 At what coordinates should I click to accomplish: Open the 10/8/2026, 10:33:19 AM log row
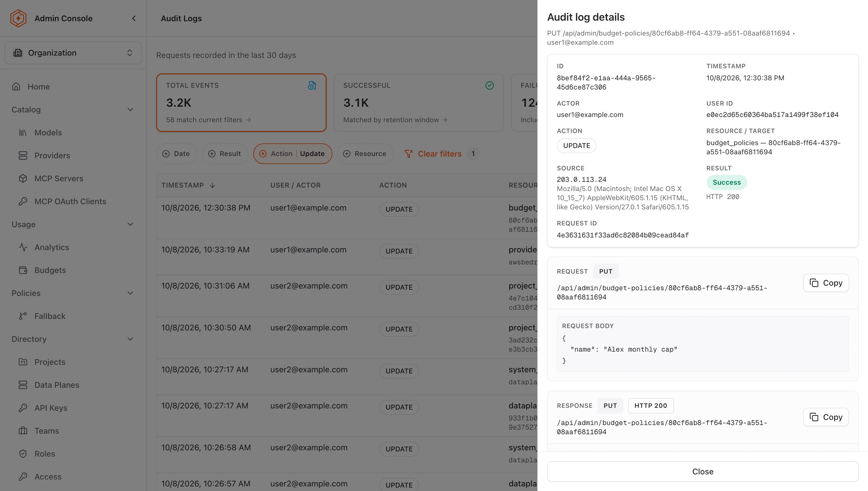click(x=346, y=257)
